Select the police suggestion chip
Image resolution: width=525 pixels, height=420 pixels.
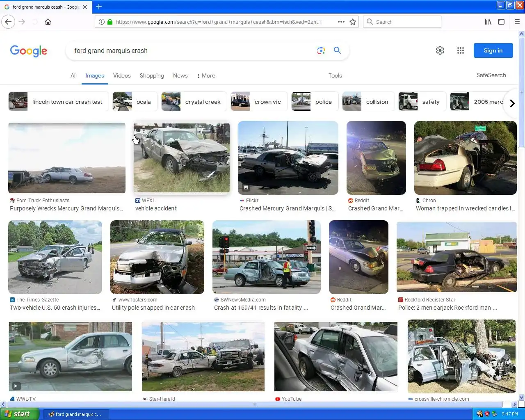coord(315,102)
